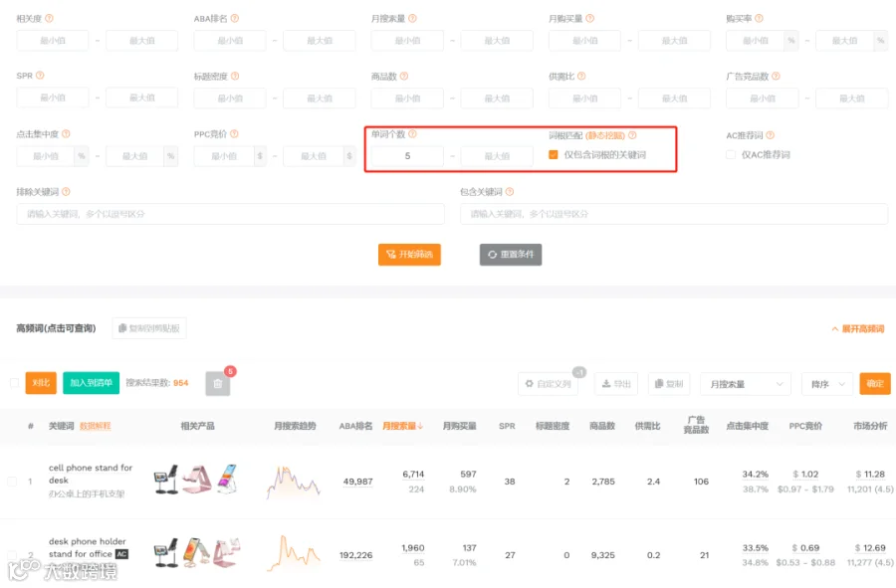Uncheck 仅包含词根的关键词 checkbox
This screenshot has width=896, height=588.
554,154
